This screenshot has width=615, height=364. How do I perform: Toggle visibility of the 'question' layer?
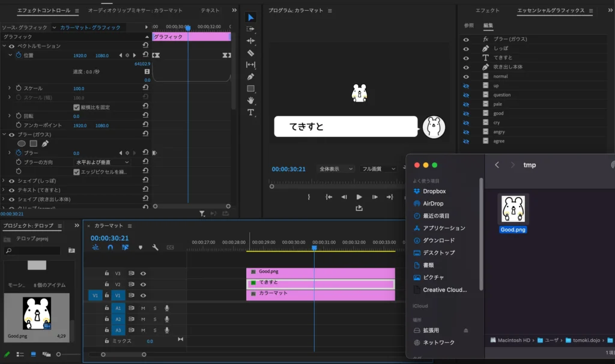pyautogui.click(x=465, y=95)
